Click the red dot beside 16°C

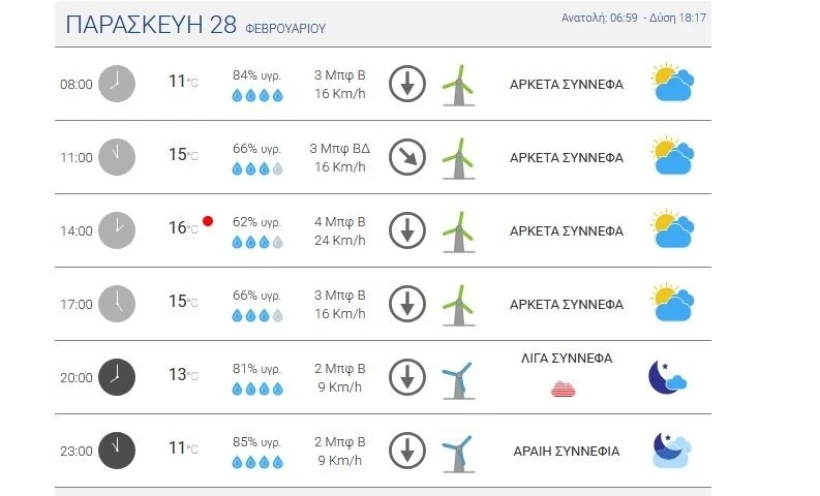pos(208,221)
